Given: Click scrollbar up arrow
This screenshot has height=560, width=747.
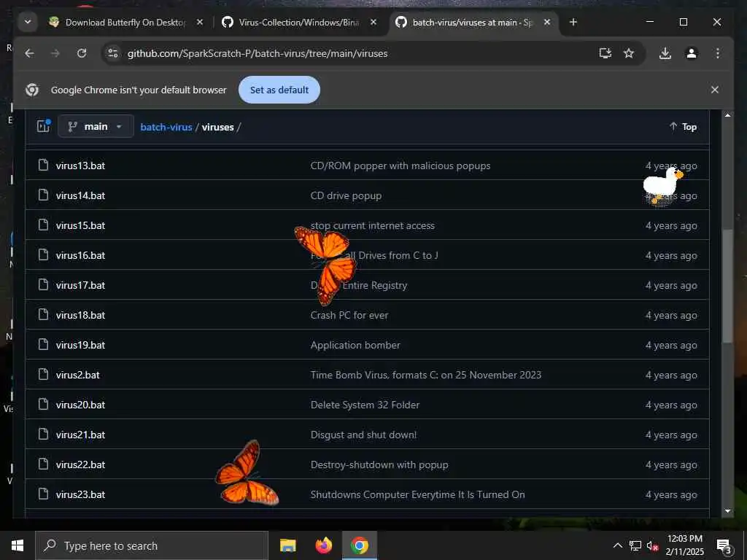Looking at the screenshot, I should point(727,114).
